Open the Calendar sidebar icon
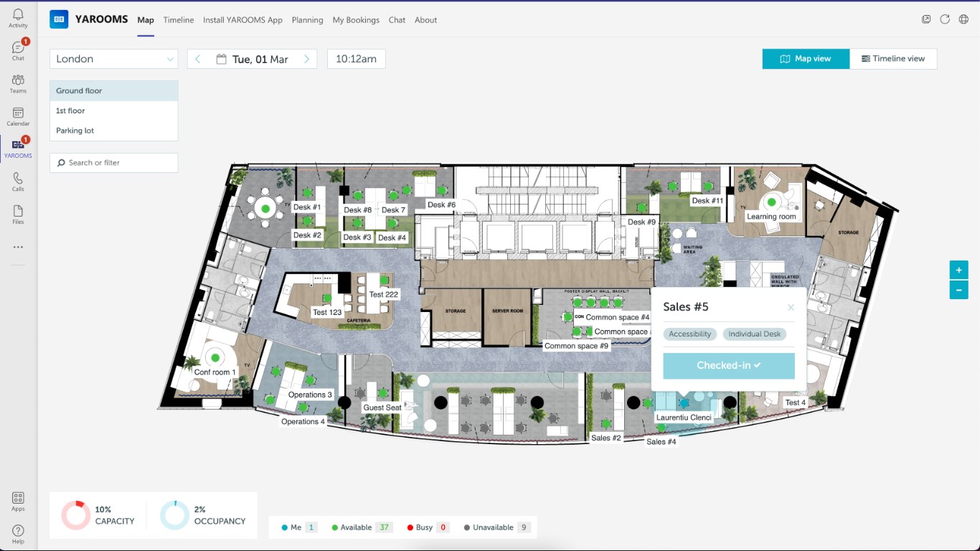This screenshot has height=551, width=980. [x=18, y=113]
